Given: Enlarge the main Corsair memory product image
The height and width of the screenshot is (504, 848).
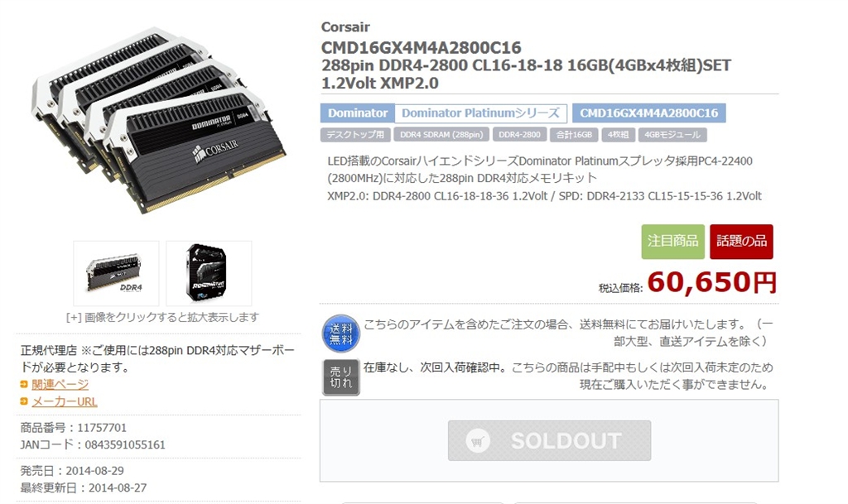Looking at the screenshot, I should 158,120.
